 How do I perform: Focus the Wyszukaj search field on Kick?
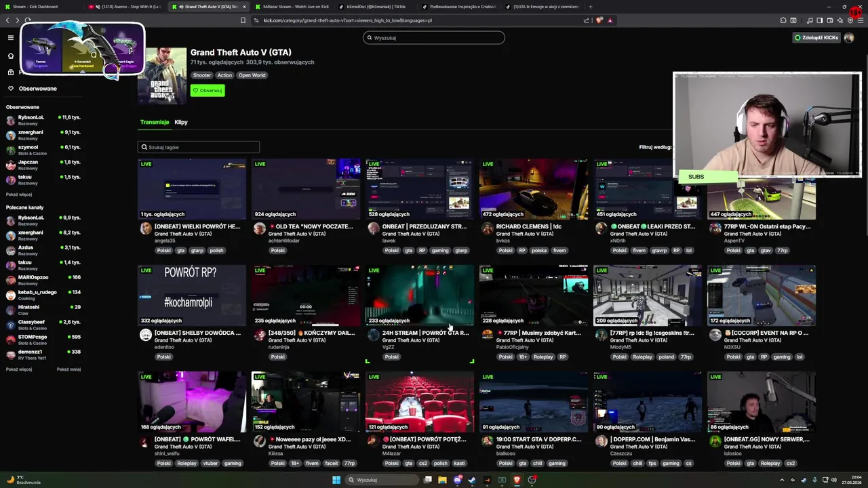click(x=434, y=38)
